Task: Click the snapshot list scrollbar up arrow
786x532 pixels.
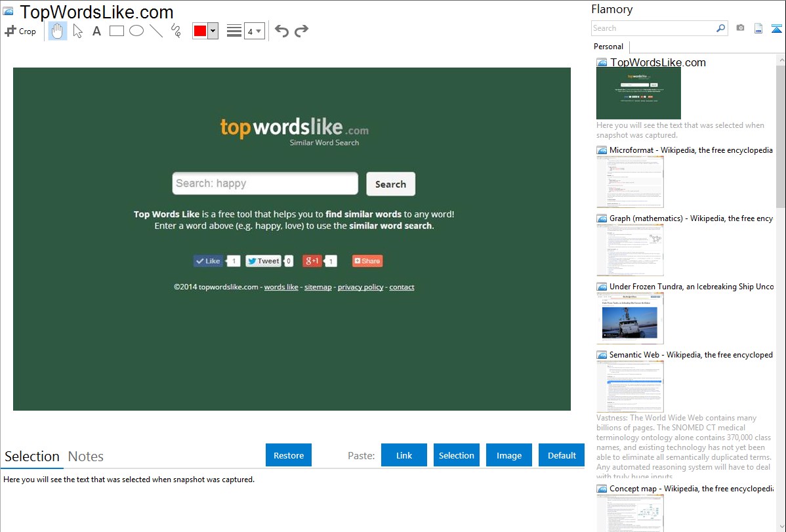Action: pyautogui.click(x=781, y=60)
